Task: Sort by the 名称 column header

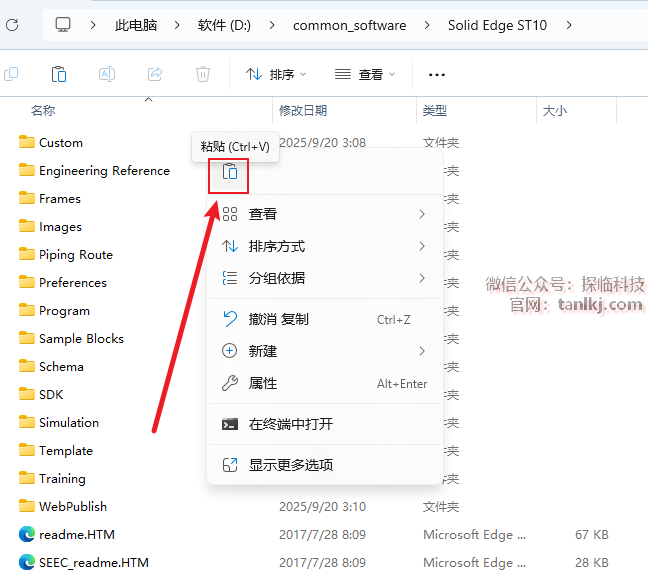Action: pos(43,111)
